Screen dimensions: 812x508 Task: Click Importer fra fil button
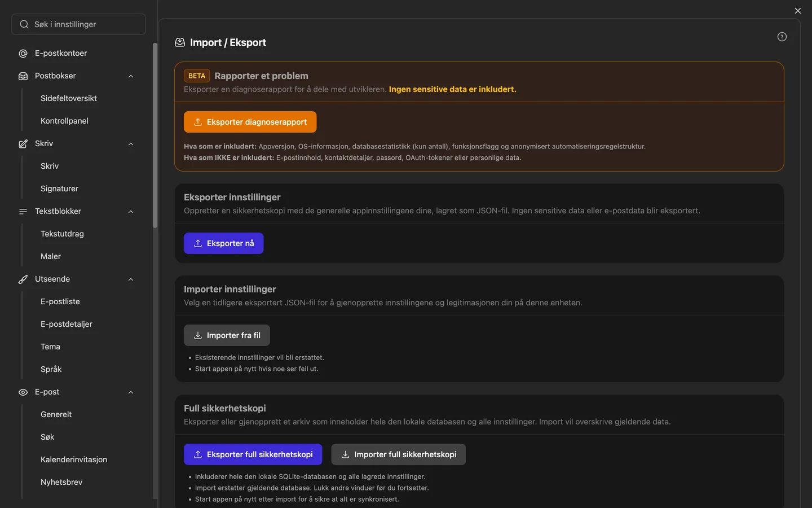point(227,335)
